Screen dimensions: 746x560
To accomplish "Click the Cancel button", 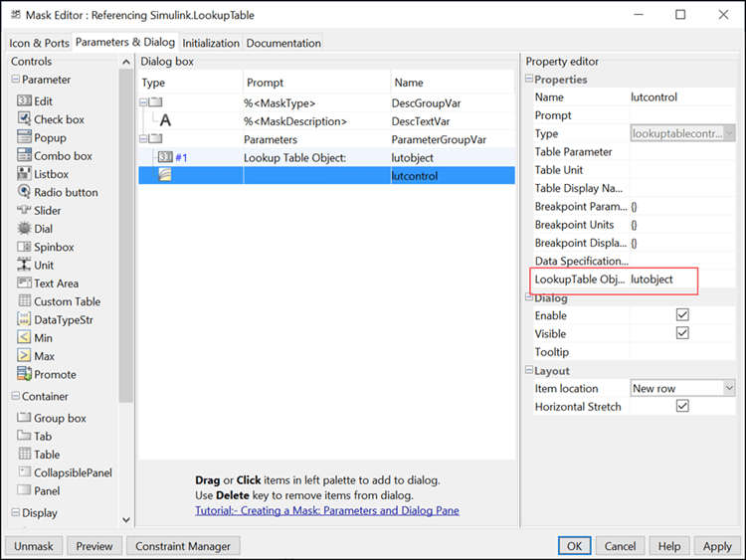I will pos(620,546).
